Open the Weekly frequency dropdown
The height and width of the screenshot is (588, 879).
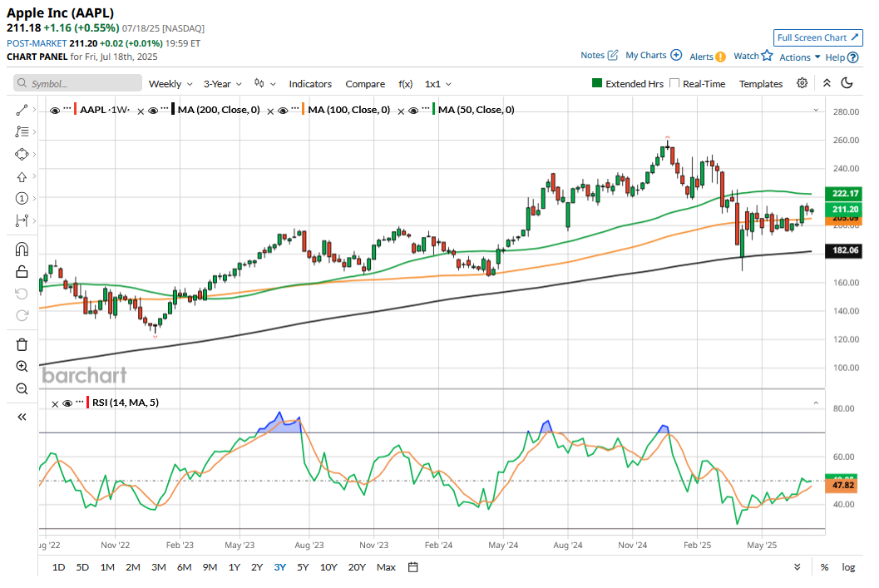tap(170, 83)
